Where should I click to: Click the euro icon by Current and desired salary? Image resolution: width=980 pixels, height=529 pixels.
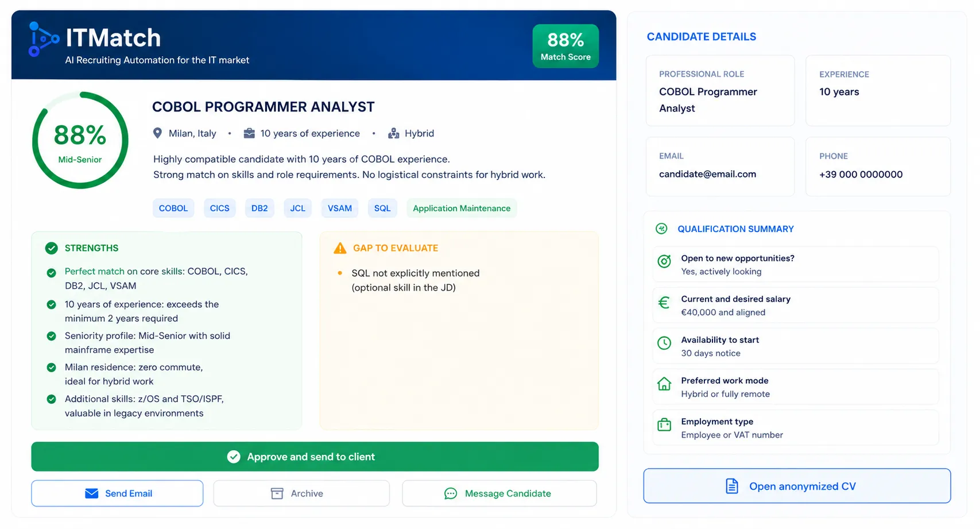pos(664,302)
